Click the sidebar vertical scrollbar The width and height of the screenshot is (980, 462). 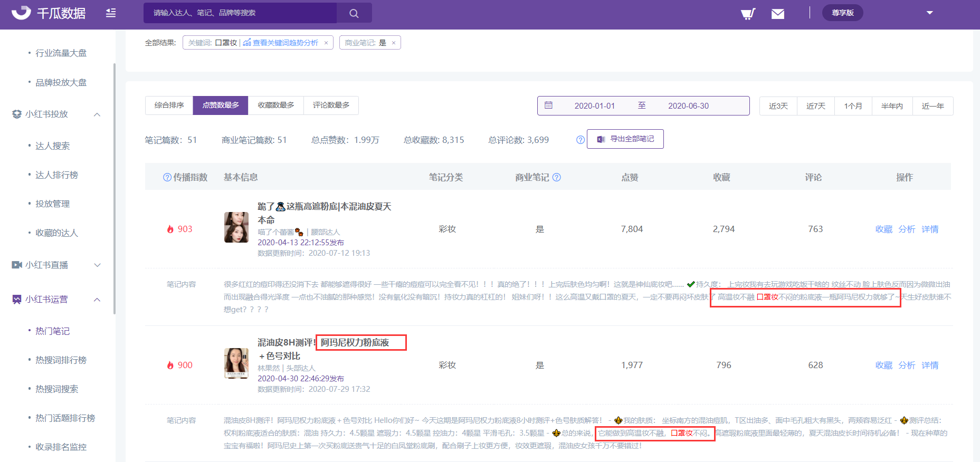115,189
